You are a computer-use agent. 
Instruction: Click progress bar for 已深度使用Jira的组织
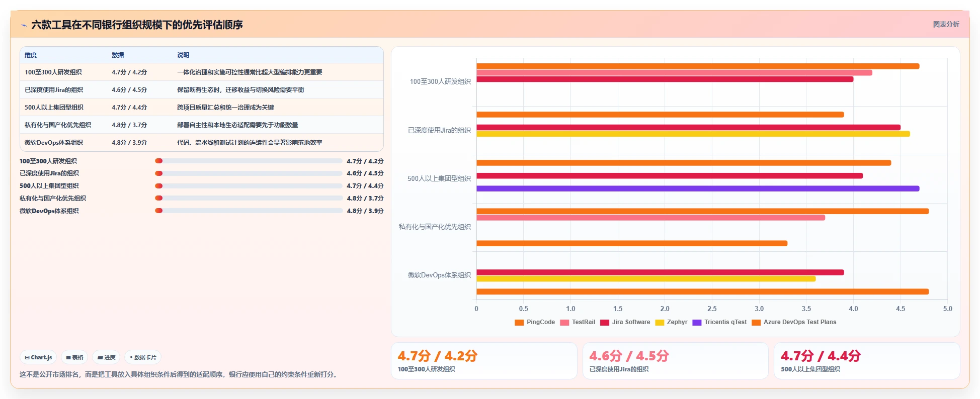pos(249,173)
